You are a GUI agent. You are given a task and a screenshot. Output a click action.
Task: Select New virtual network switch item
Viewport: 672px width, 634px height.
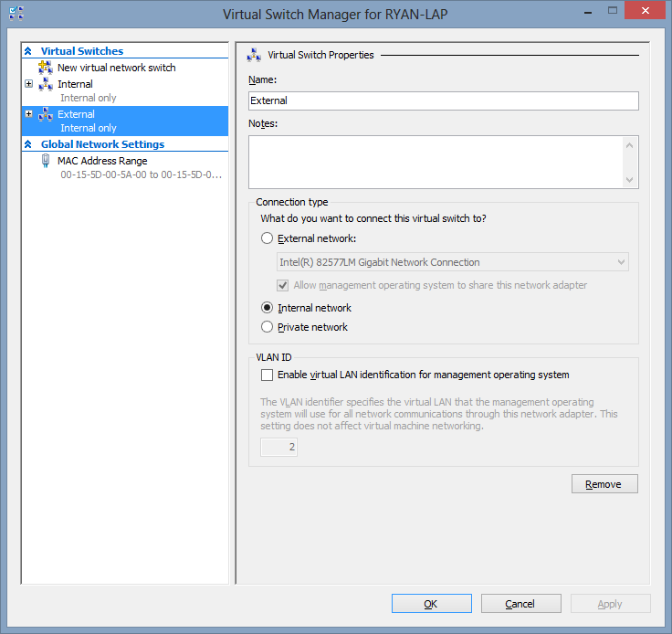pos(116,68)
